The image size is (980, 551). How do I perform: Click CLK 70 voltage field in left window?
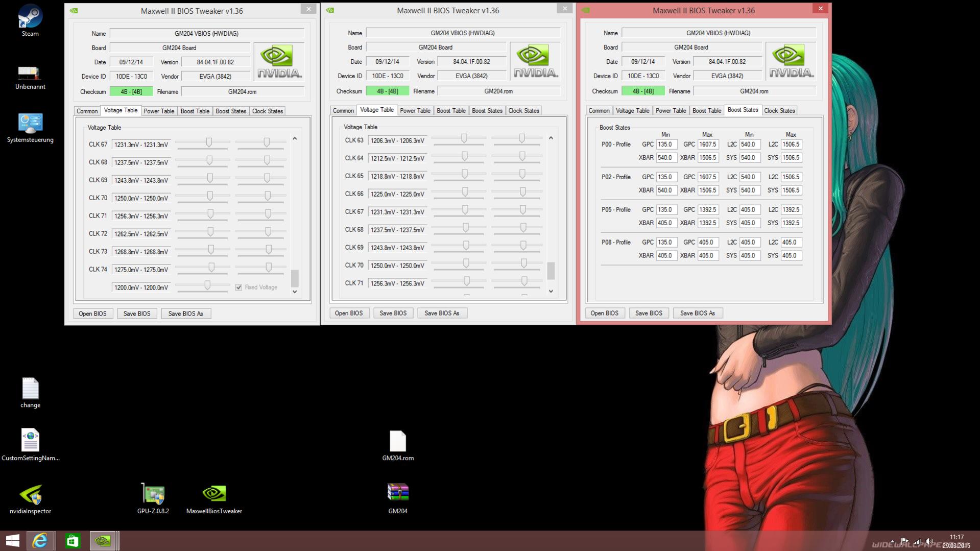click(x=141, y=198)
